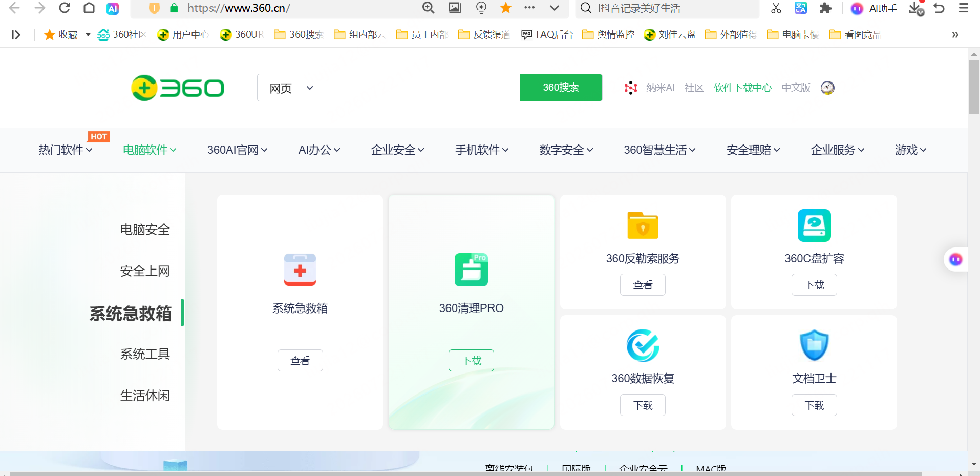The width and height of the screenshot is (980, 476).
Task: Click 下载 under 文档卫士
Action: pos(814,405)
